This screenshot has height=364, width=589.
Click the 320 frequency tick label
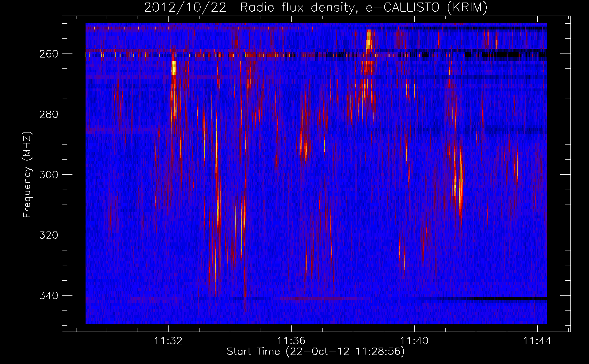(x=49, y=235)
